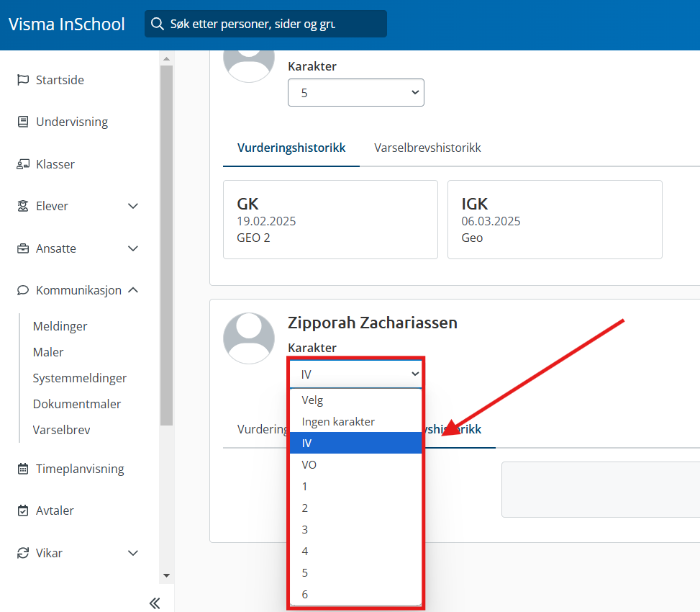Open the Karakter dropdown showing 5
The height and width of the screenshot is (612, 700).
point(356,92)
